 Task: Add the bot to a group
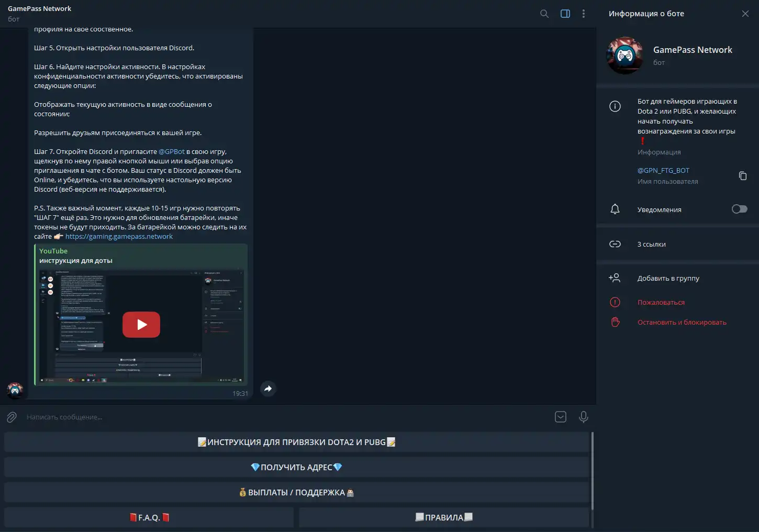678,278
